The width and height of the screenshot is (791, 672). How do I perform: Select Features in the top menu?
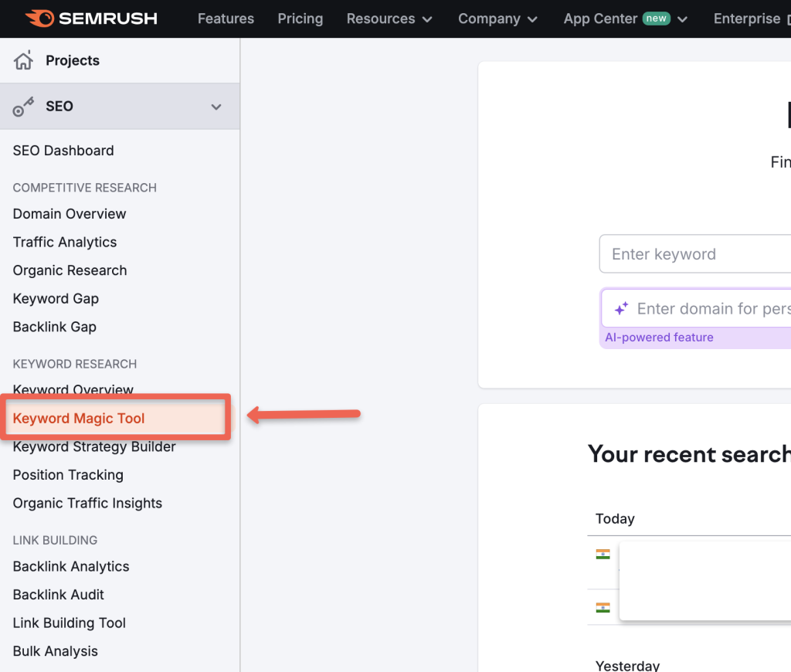click(x=226, y=19)
